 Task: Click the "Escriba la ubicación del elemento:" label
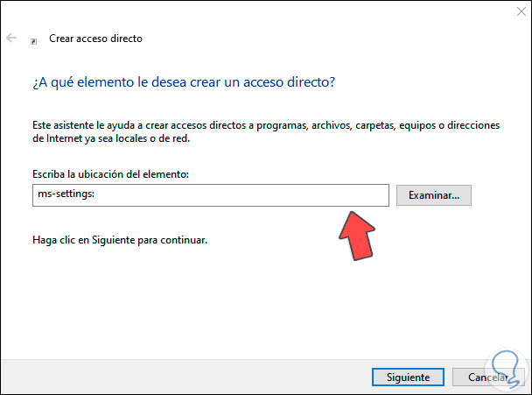click(109, 175)
